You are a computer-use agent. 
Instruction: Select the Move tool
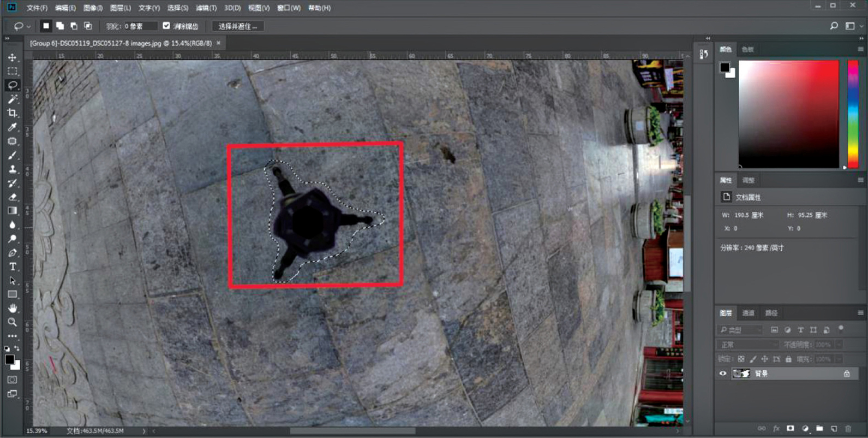[x=12, y=57]
